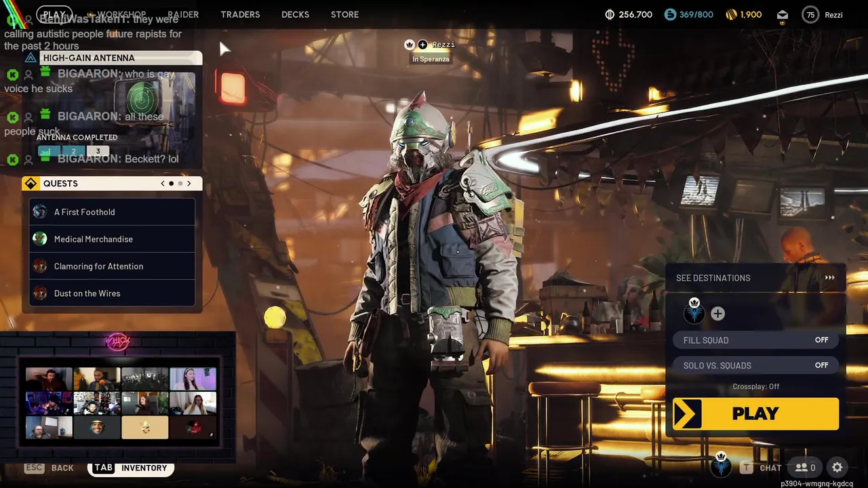Click the Quests panel header icon
The height and width of the screenshot is (488, 868).
coord(31,184)
